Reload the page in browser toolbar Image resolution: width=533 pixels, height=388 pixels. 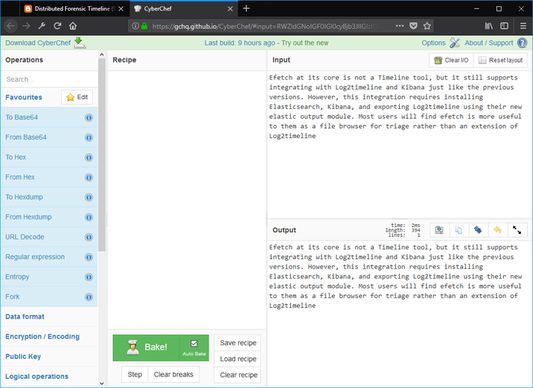57,26
